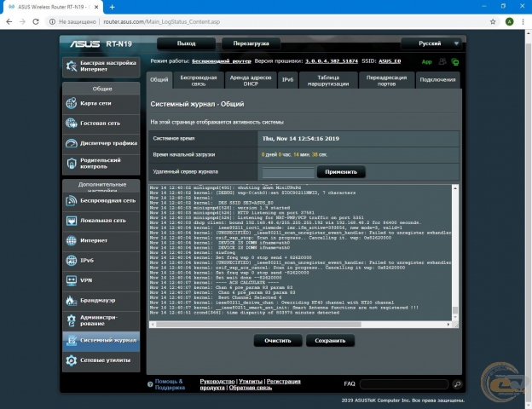View site information icon in address bar
The width and height of the screenshot is (532, 409).
[52, 21]
